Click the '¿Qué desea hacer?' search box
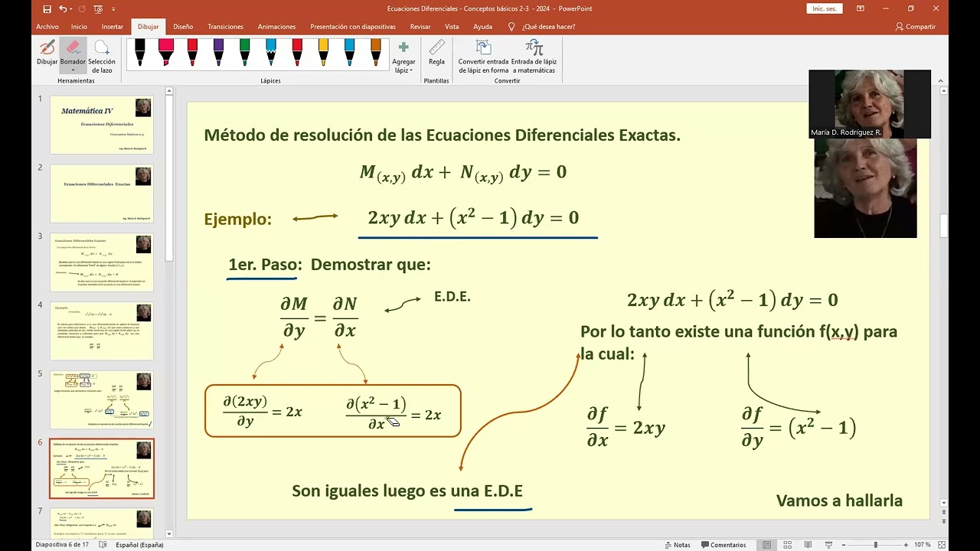The height and width of the screenshot is (551, 980). coord(542,27)
